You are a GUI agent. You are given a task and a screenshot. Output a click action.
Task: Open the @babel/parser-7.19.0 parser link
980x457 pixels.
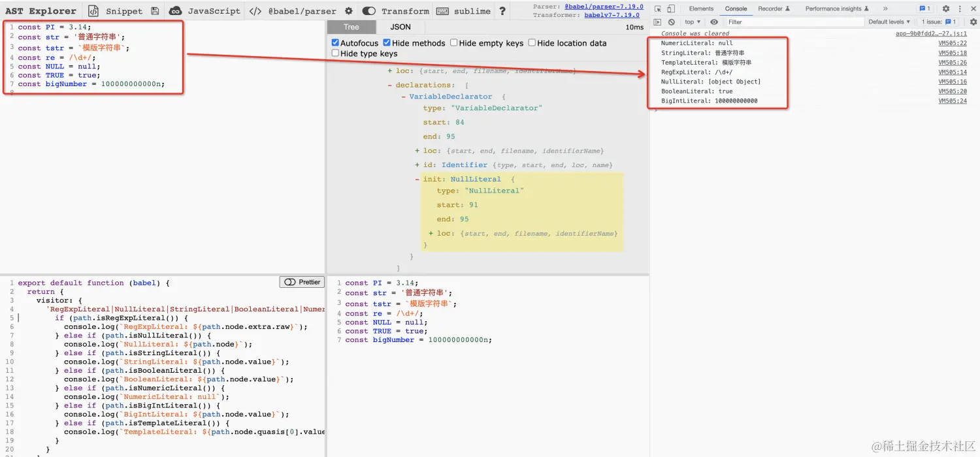pyautogui.click(x=604, y=6)
